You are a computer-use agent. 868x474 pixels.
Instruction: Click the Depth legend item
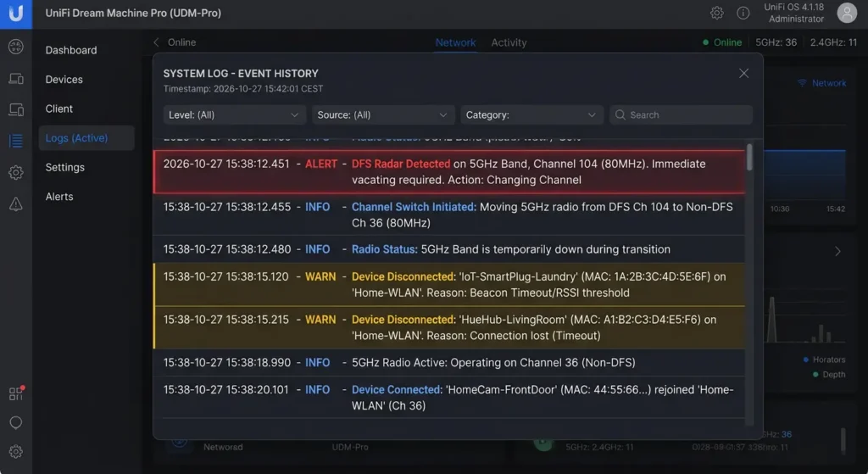pos(829,374)
